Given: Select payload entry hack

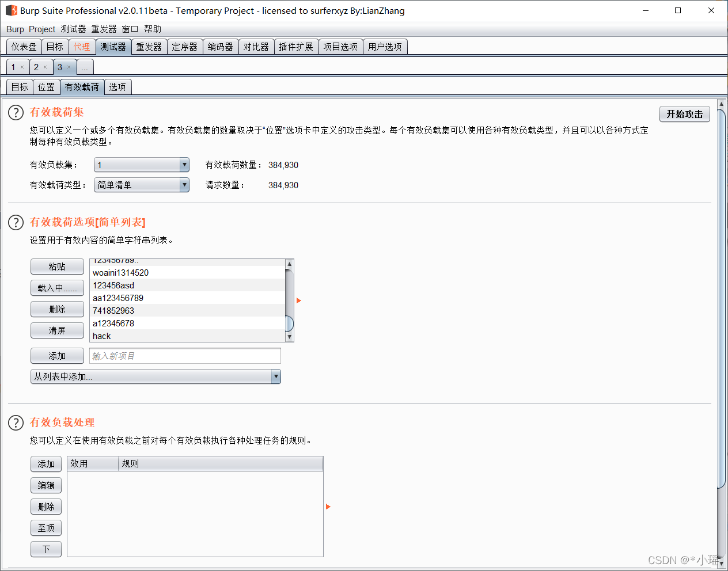Looking at the screenshot, I should click(187, 336).
